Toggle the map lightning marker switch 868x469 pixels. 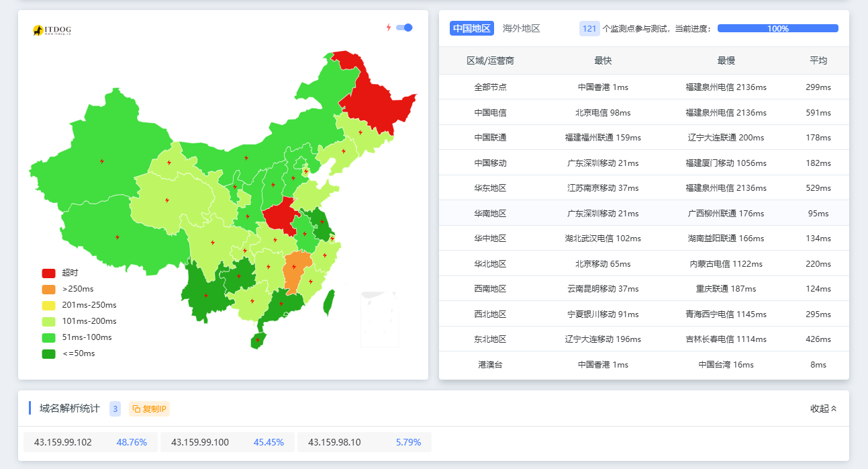(x=404, y=28)
